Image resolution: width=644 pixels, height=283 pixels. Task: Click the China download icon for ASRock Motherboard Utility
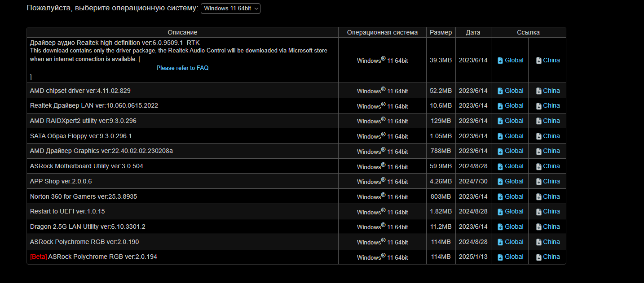coord(539,166)
